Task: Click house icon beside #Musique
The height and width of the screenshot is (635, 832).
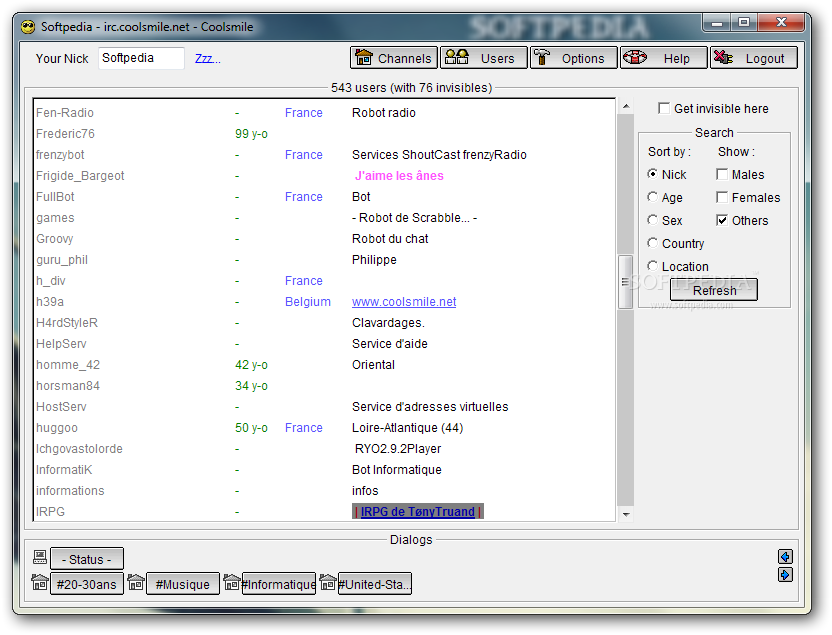Action: point(136,582)
